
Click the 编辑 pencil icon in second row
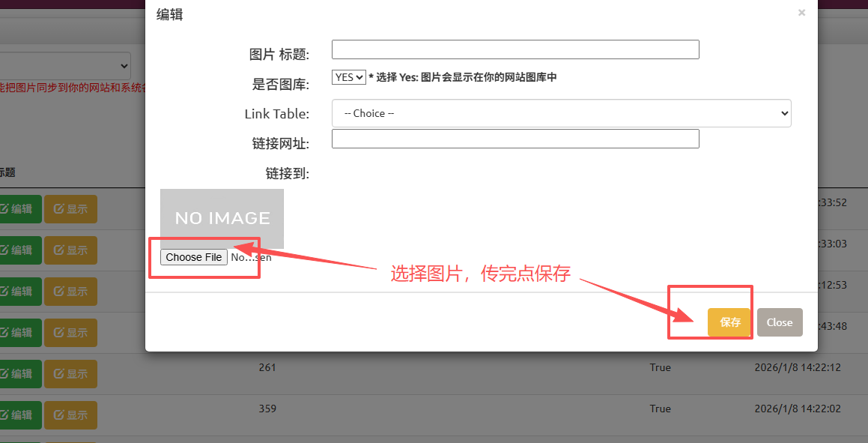(x=21, y=250)
